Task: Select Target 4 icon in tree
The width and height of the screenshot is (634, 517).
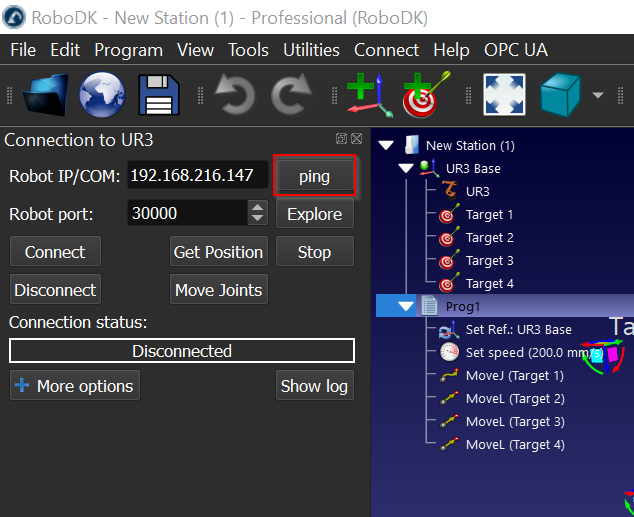Action: click(449, 283)
